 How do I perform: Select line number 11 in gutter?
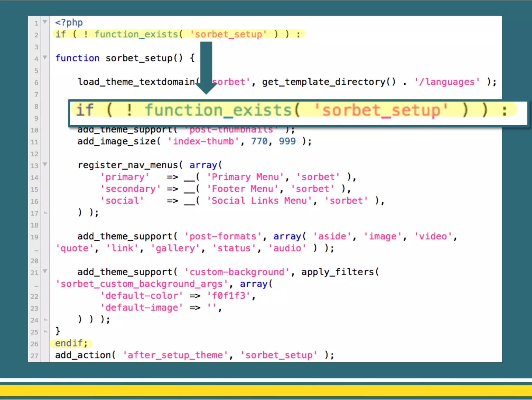(x=35, y=142)
